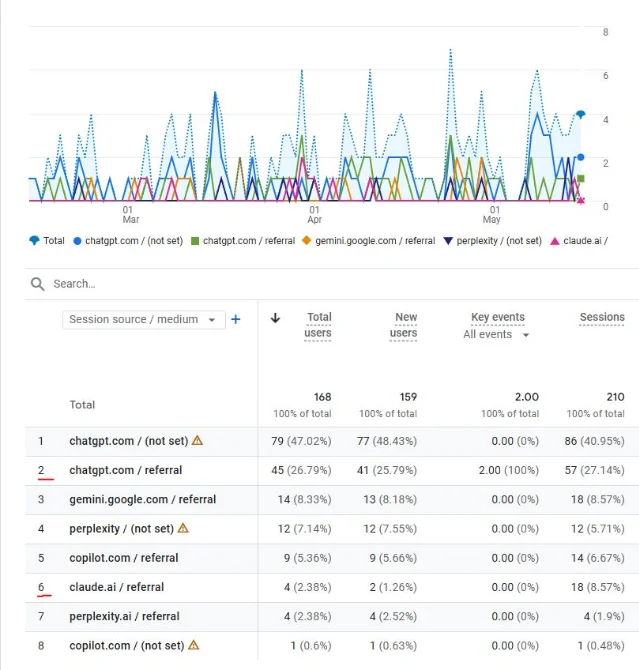Image resolution: width=639 pixels, height=670 pixels.
Task: Click Total series end point on chart
Action: [580, 114]
